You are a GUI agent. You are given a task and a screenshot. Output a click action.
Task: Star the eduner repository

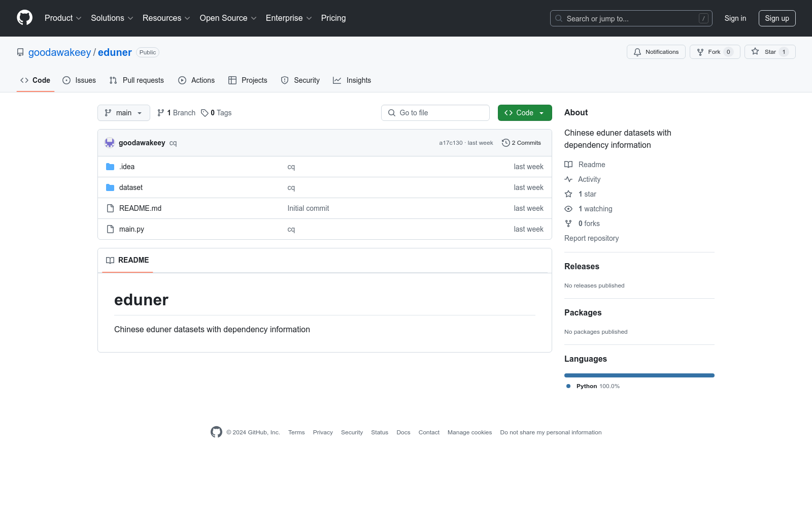(770, 52)
